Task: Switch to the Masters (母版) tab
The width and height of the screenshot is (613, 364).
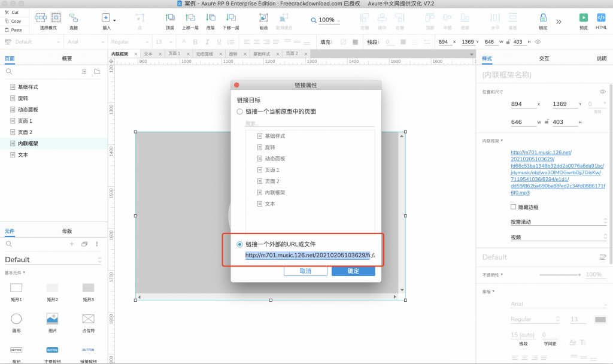Action: [x=67, y=230]
